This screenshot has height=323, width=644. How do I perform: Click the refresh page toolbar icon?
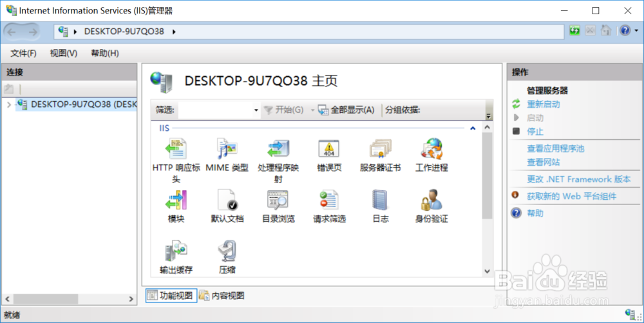(x=574, y=31)
